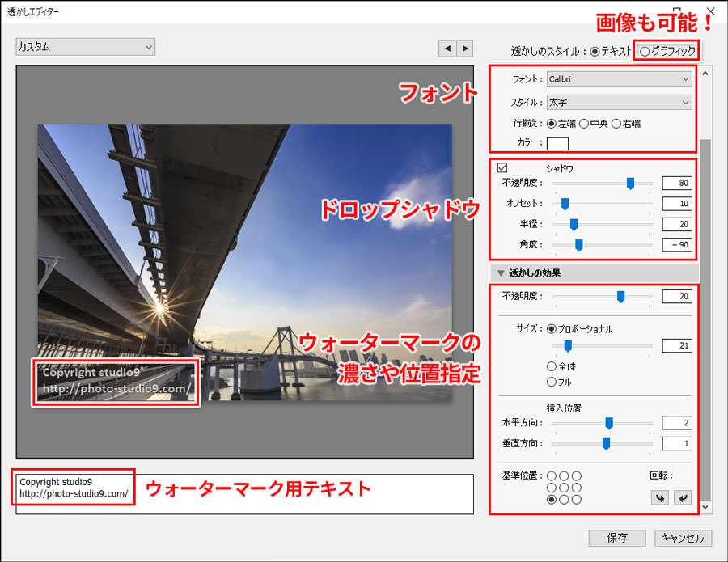This screenshot has height=562, width=728.
Task: Click the next image arrow button
Action: coord(464,49)
